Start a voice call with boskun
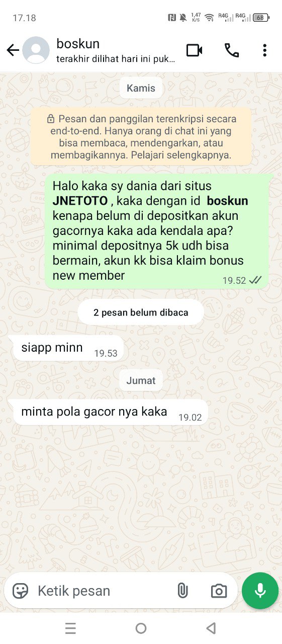Image resolution: width=282 pixels, height=644 pixels. pyautogui.click(x=232, y=50)
